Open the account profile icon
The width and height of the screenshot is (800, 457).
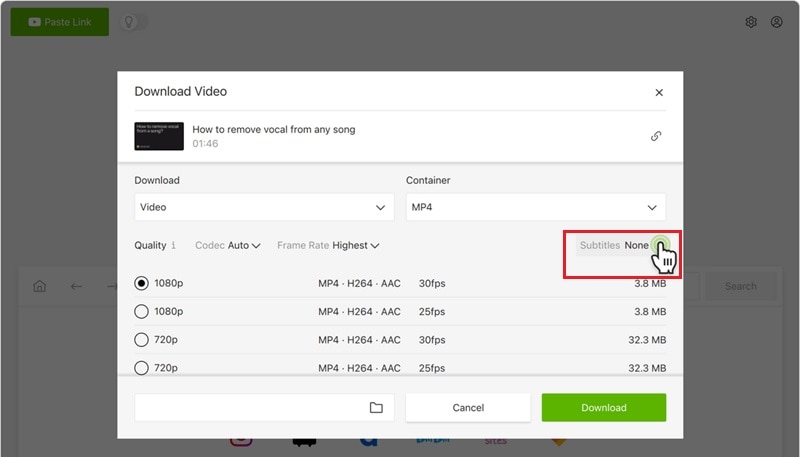click(777, 22)
